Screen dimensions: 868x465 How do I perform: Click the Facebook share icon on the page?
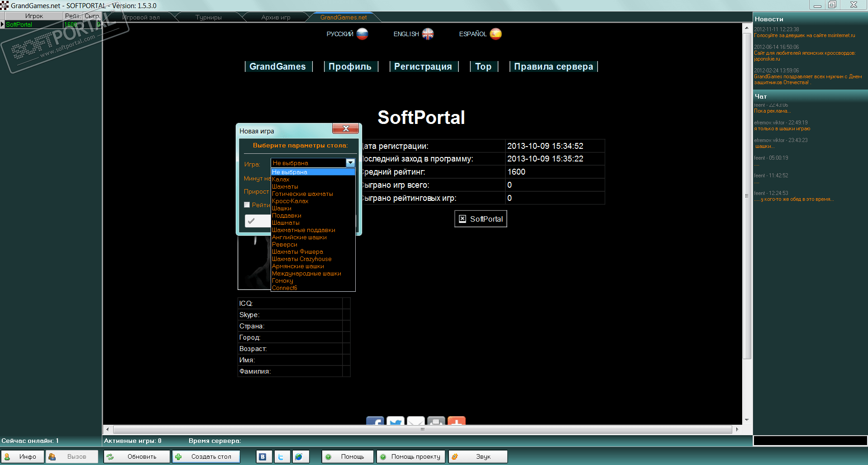pos(375,421)
